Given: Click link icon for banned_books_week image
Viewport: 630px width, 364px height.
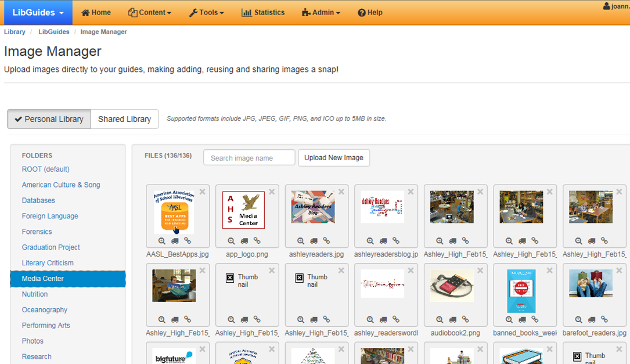Looking at the screenshot, I should click(535, 319).
